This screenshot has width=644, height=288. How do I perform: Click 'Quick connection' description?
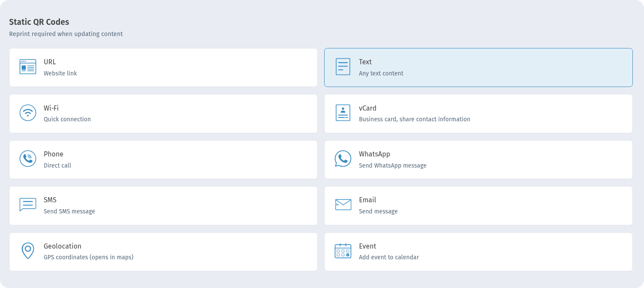tap(67, 119)
